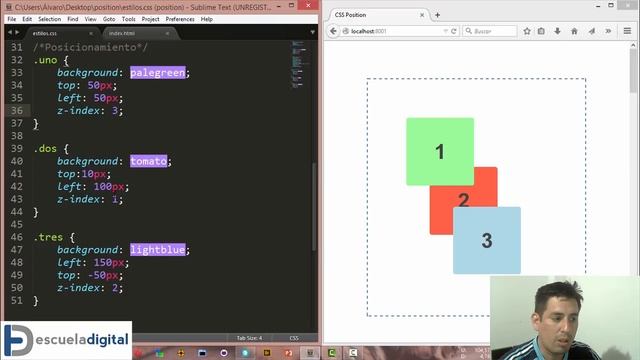
Task: Click the previous tab arrow in Sublime
Action: coord(10,32)
